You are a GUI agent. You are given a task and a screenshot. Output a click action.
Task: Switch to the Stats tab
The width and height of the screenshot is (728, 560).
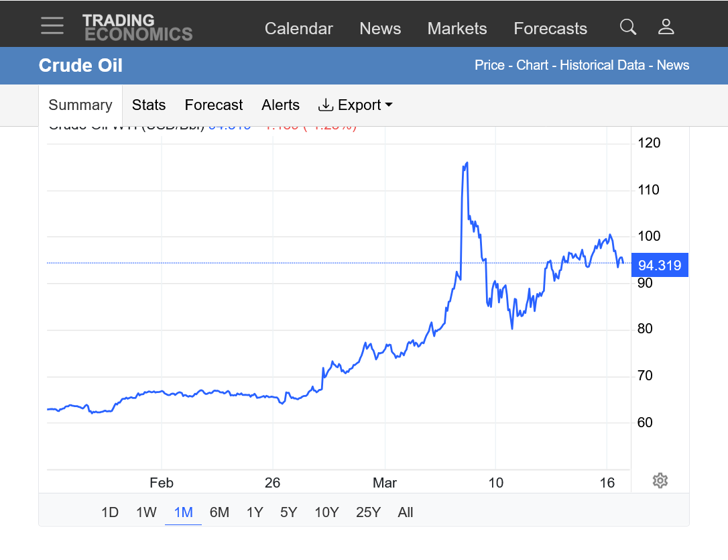149,105
